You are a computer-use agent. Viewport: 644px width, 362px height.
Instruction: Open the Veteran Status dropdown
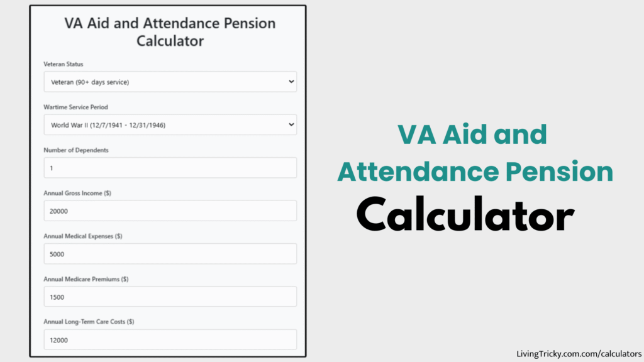[x=170, y=81]
